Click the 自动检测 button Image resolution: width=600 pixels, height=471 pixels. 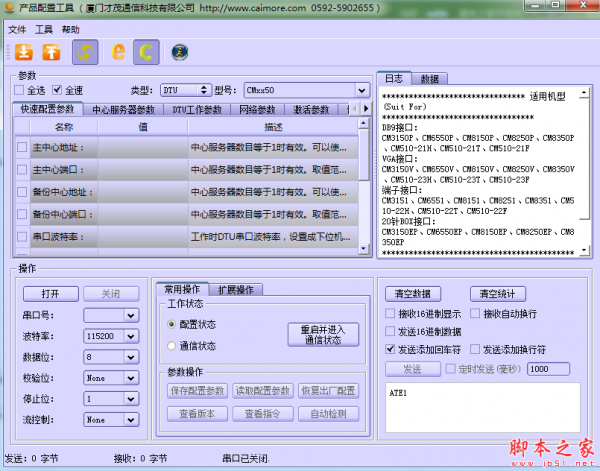[328, 414]
